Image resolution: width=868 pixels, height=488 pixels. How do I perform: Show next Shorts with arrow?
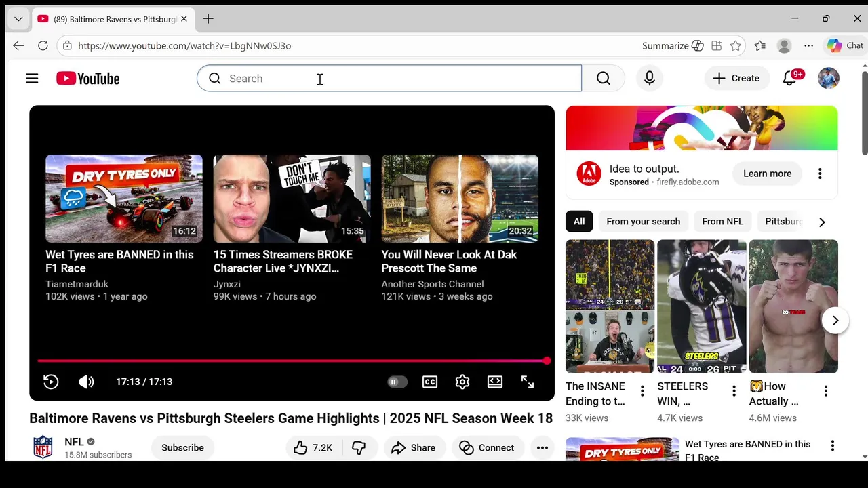(x=835, y=321)
